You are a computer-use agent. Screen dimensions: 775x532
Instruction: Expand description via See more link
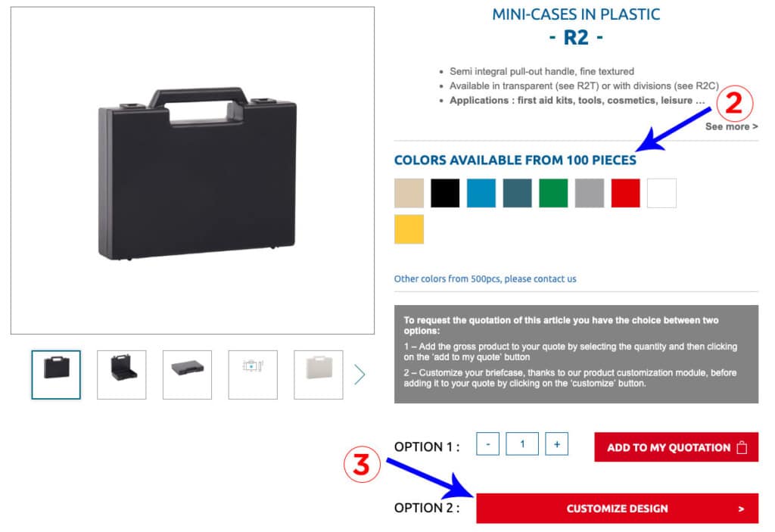coord(732,126)
